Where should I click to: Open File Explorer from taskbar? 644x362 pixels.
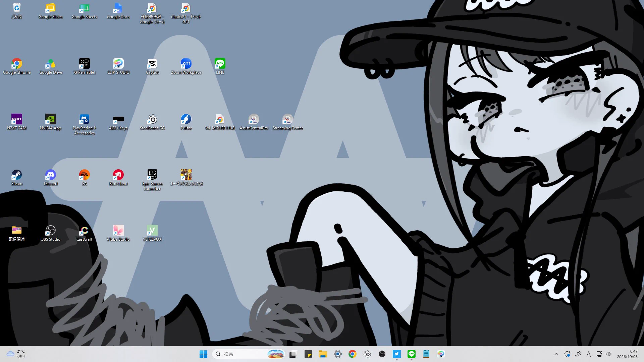pyautogui.click(x=323, y=354)
